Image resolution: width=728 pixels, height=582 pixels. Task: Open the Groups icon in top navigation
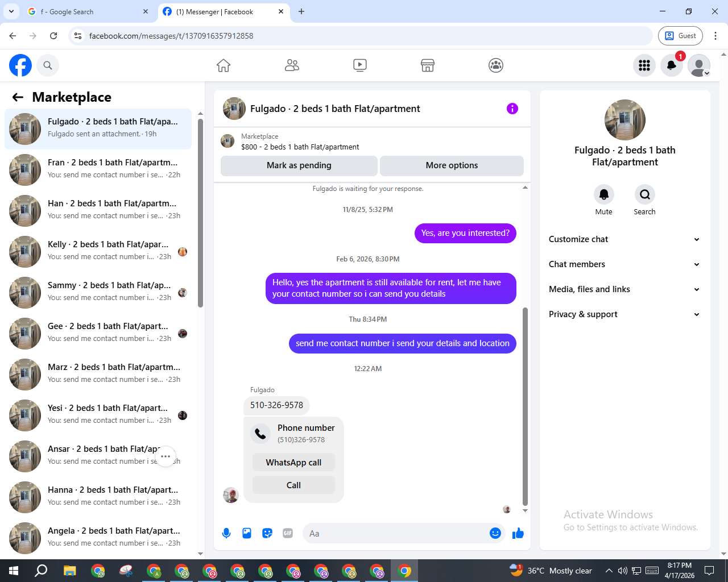[x=496, y=65]
